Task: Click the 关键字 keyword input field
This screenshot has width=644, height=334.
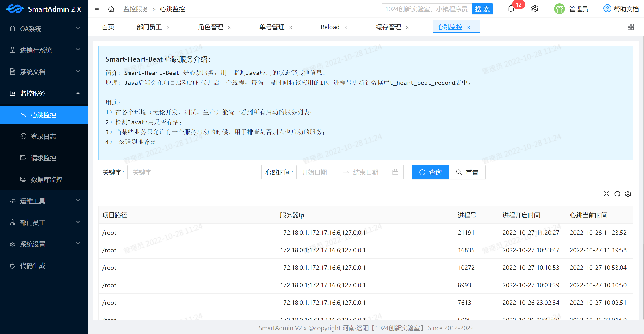Action: (194, 172)
